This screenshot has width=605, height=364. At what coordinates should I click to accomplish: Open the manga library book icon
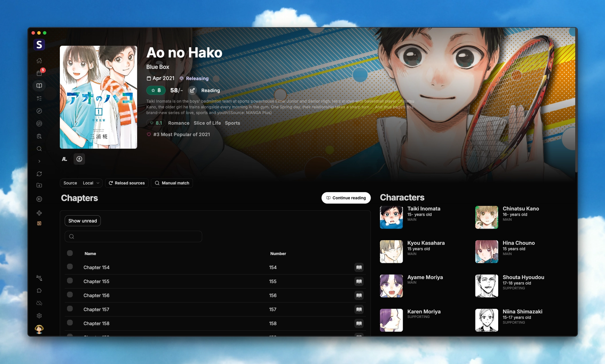pyautogui.click(x=39, y=86)
